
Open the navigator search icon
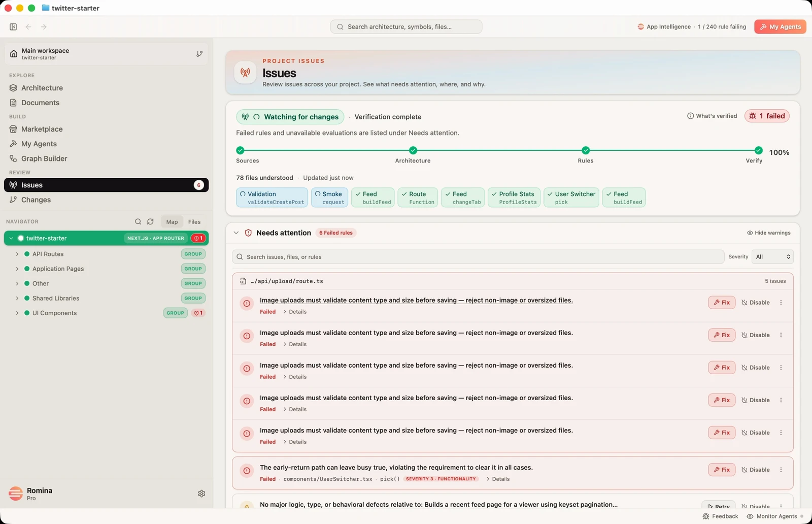pyautogui.click(x=138, y=222)
